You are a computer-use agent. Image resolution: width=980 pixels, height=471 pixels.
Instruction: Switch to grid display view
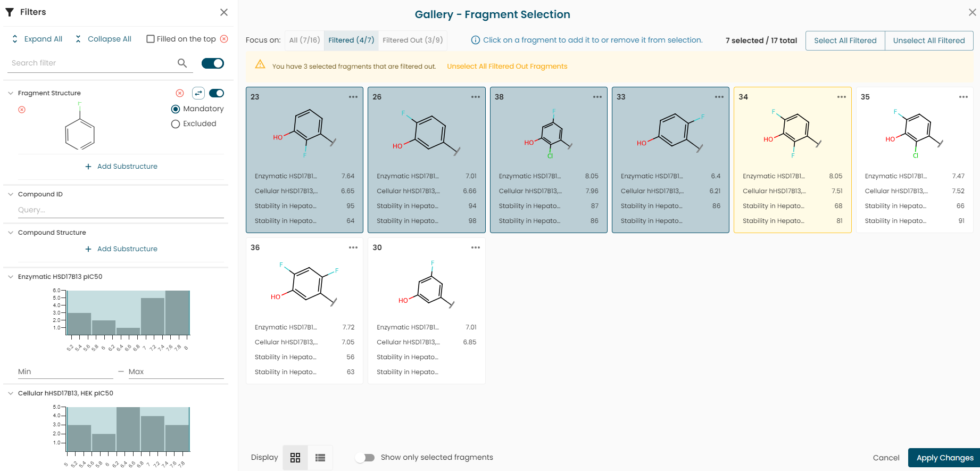tap(295, 458)
